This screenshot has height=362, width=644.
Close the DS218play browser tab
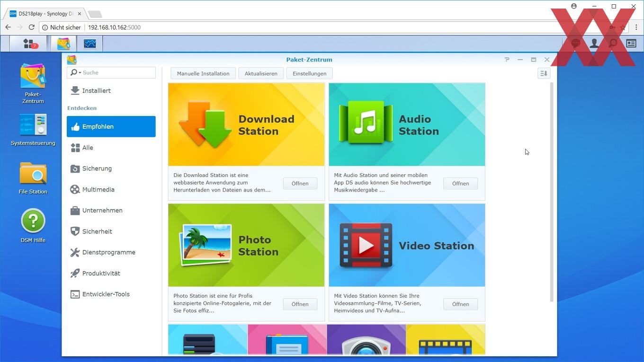coord(80,14)
